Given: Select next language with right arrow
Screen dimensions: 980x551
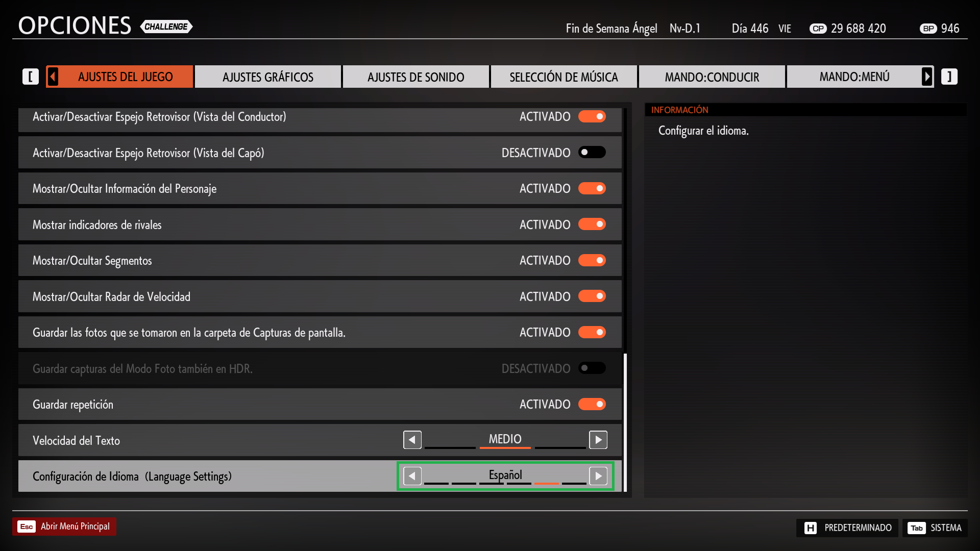Looking at the screenshot, I should pyautogui.click(x=598, y=476).
